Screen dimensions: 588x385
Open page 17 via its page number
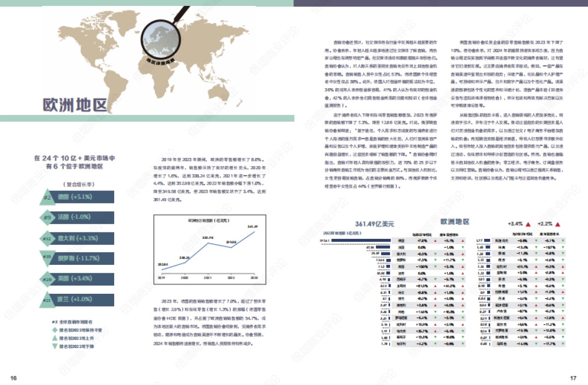pos(572,378)
